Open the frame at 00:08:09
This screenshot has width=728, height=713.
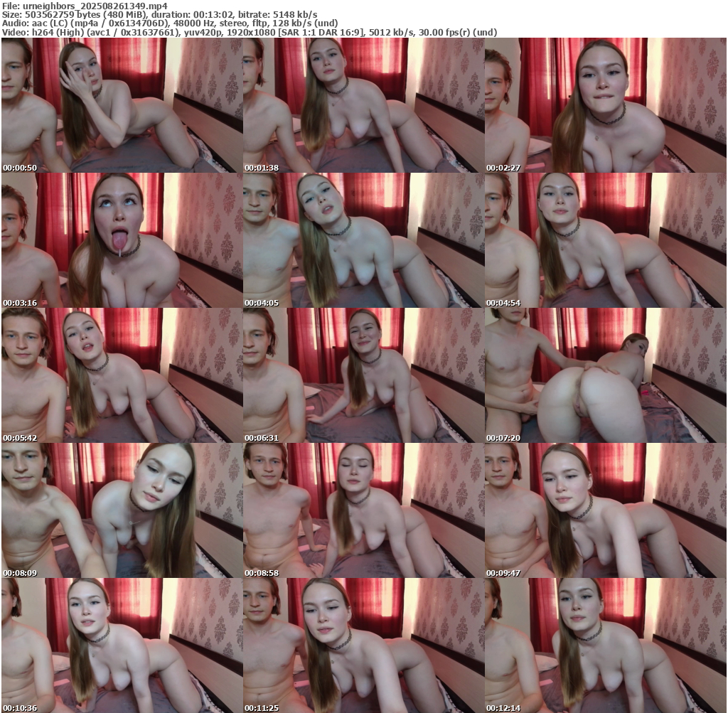click(x=122, y=510)
